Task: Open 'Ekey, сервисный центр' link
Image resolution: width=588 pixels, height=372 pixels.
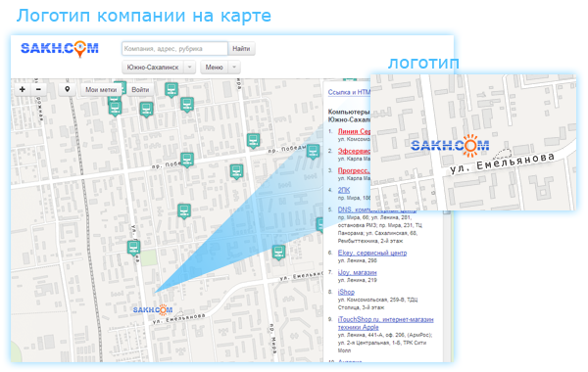Action: 372,253
